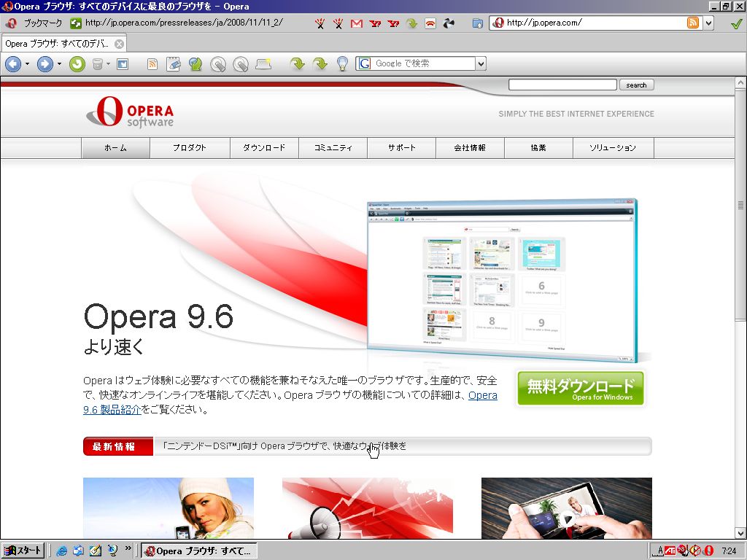
Task: Close the Opera ブラウザ page tab
Action: tap(120, 44)
